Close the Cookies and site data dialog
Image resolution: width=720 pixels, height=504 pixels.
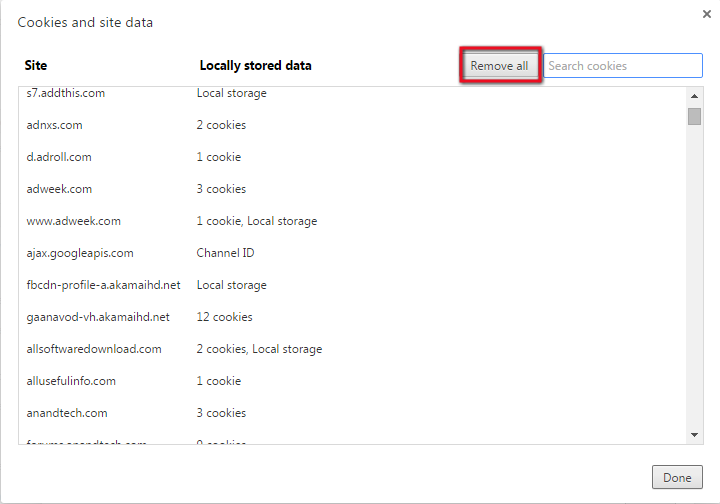pyautogui.click(x=707, y=14)
